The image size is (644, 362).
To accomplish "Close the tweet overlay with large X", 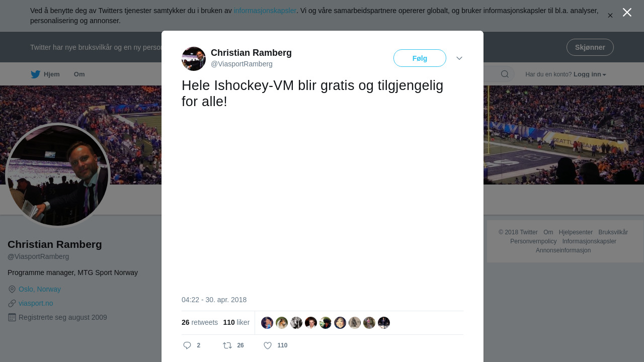I will click(627, 13).
